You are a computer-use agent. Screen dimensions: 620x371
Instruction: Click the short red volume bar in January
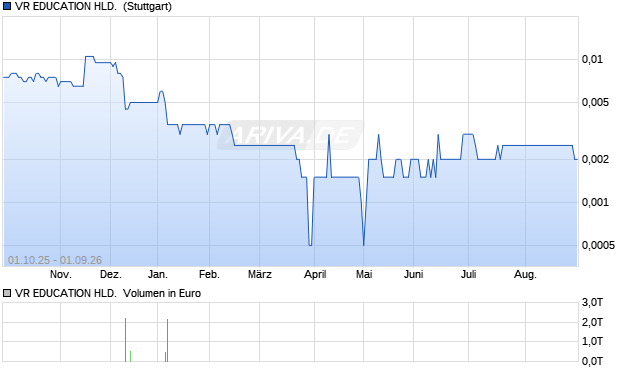pos(165,357)
